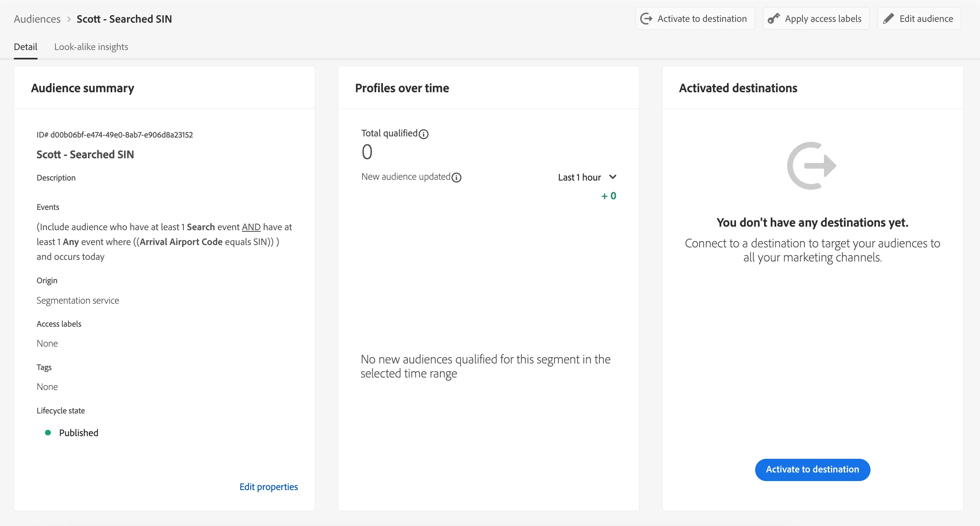
Task: Click the info icon beside Total qualified
Action: click(x=424, y=134)
